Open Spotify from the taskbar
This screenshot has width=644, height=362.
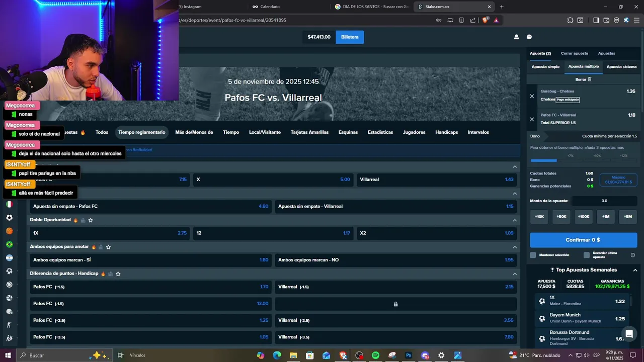coord(375,355)
